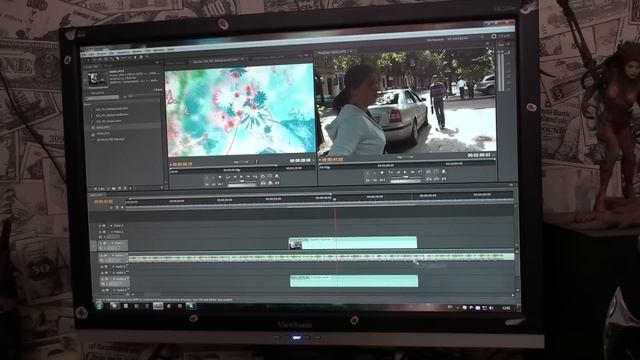The width and height of the screenshot is (640, 360).
Task: Open the Program monitor zoom level dropdown
Action: [404, 157]
